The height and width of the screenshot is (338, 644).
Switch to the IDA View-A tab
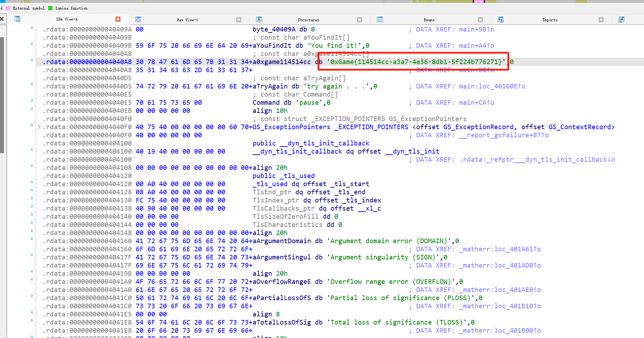(67, 19)
